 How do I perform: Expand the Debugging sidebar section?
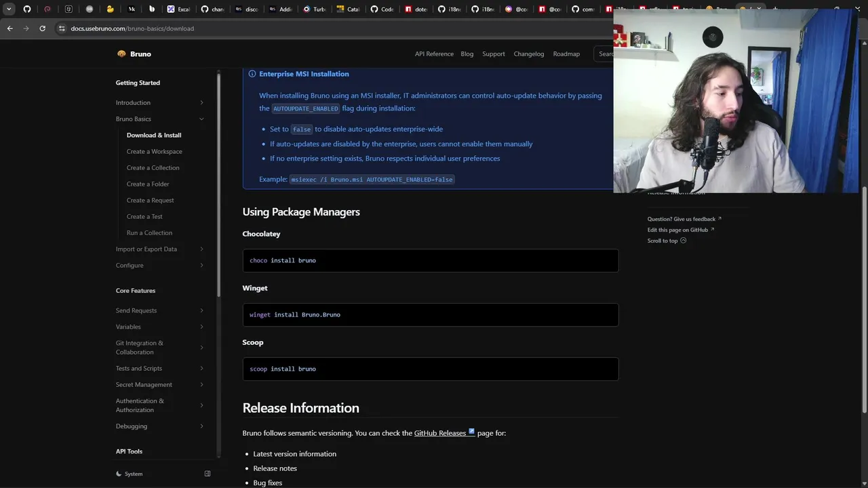[160, 426]
